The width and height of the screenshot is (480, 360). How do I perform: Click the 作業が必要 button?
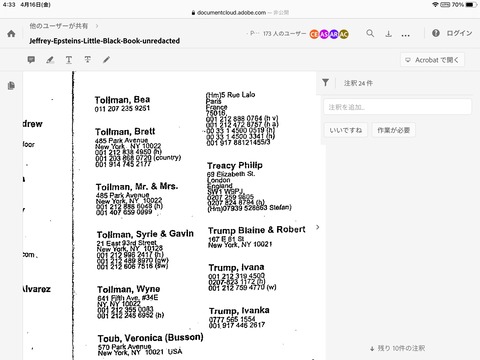pos(394,130)
